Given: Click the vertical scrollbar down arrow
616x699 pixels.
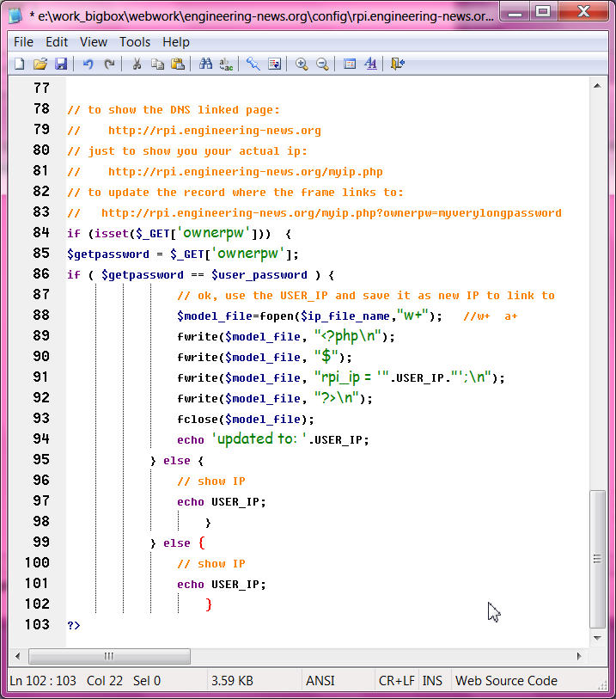Looking at the screenshot, I should [x=598, y=639].
